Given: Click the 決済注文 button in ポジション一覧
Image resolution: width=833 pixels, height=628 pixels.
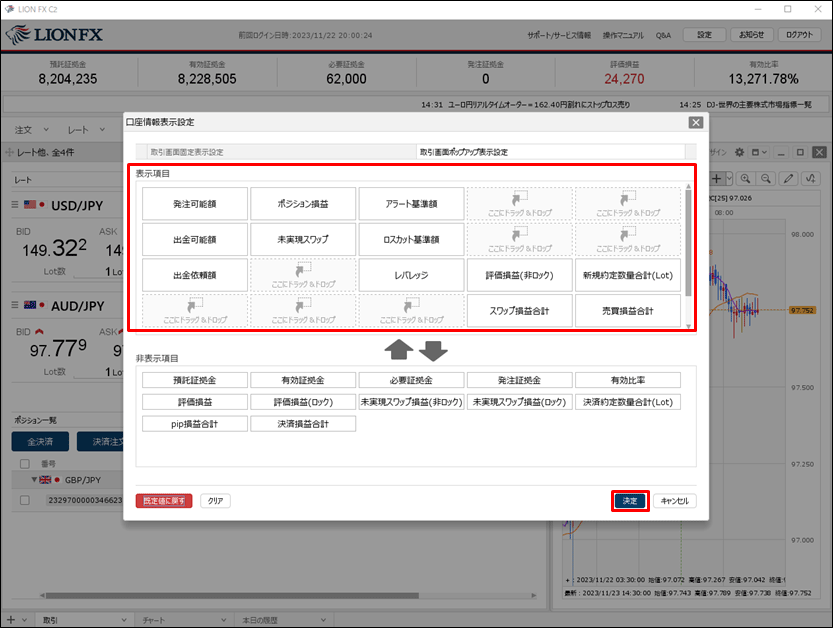Looking at the screenshot, I should pyautogui.click(x=100, y=442).
